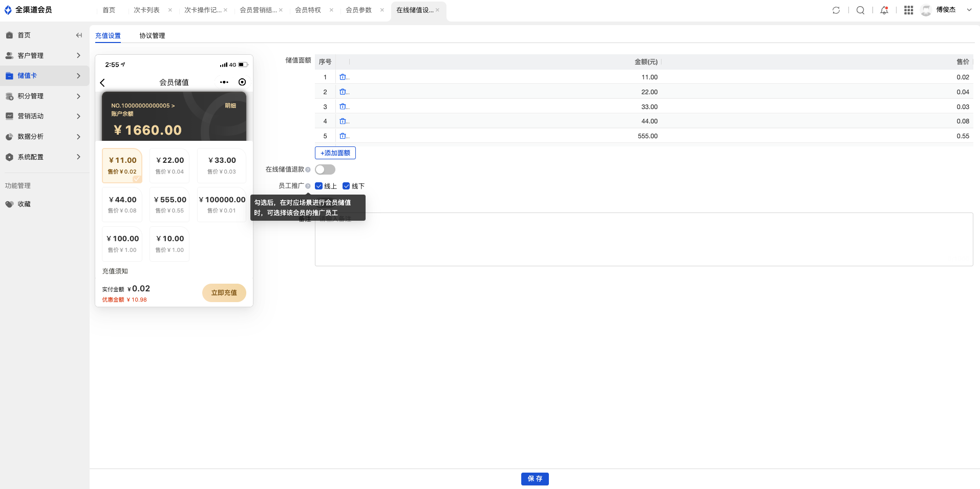Open the 会员特权 top tab

[308, 10]
